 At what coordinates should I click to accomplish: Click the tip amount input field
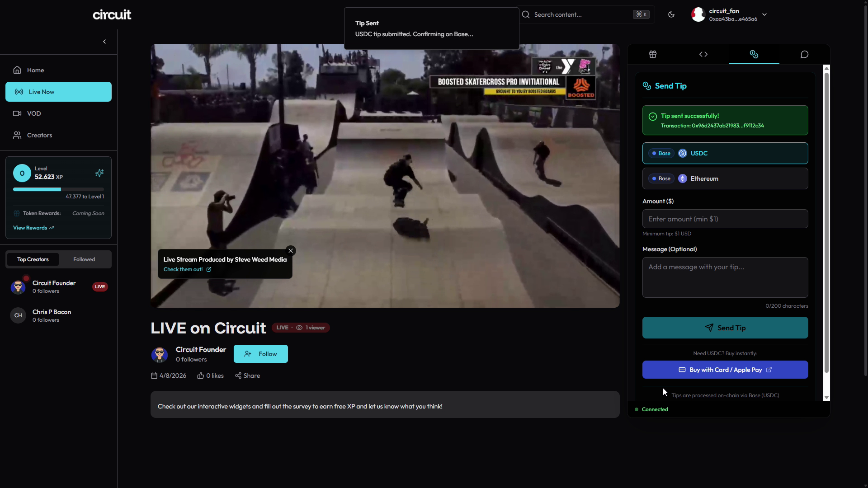pyautogui.click(x=725, y=219)
